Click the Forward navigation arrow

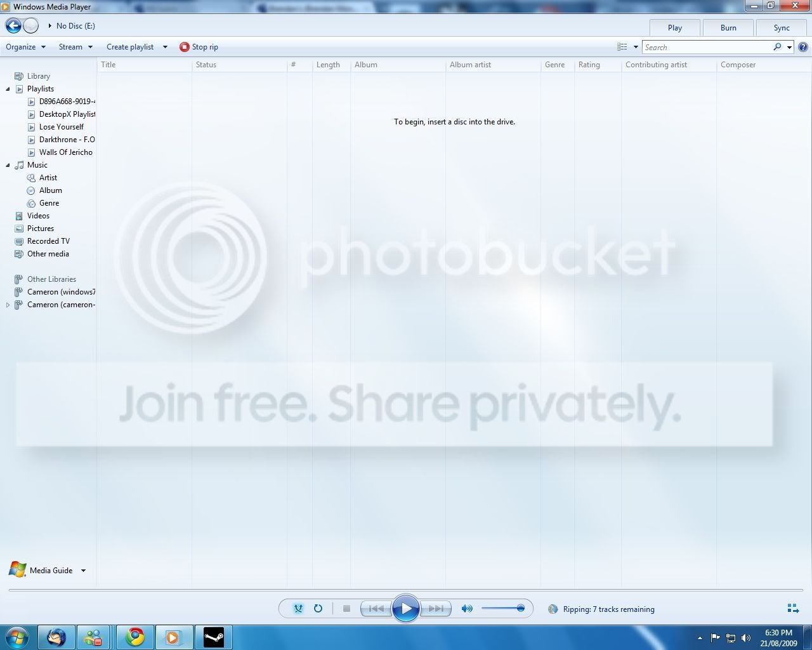(31, 25)
